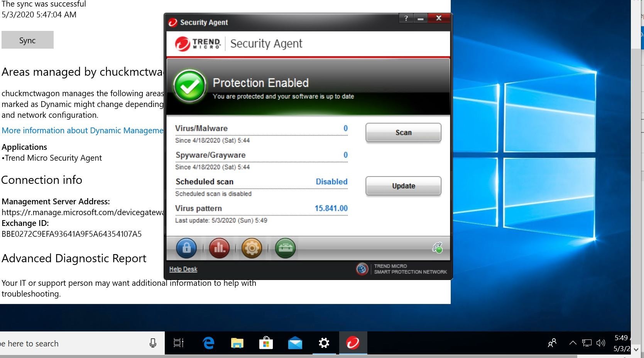
Task: Click the Trend Micro logo in header
Action: [198, 44]
